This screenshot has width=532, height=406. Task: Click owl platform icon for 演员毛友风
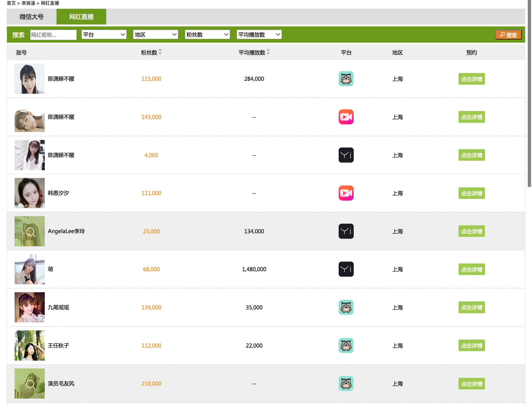[346, 384]
